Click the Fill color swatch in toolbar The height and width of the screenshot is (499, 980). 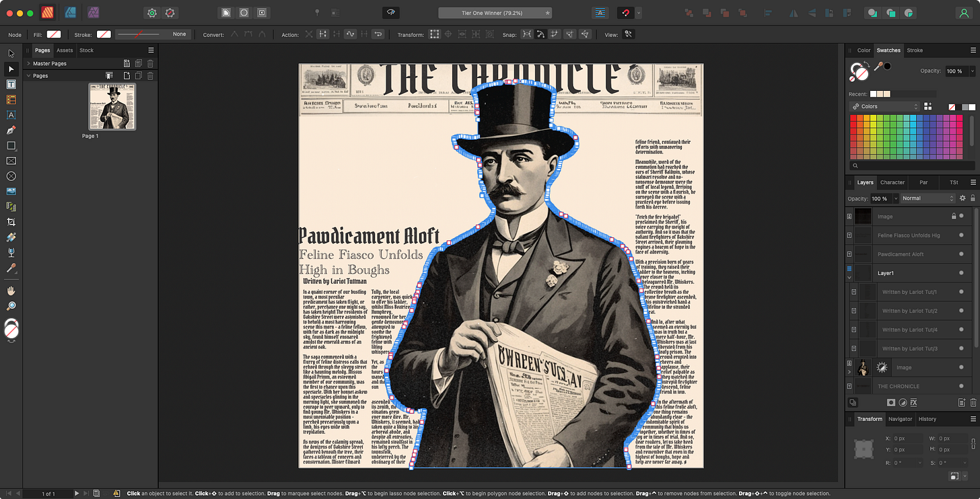[x=54, y=34]
